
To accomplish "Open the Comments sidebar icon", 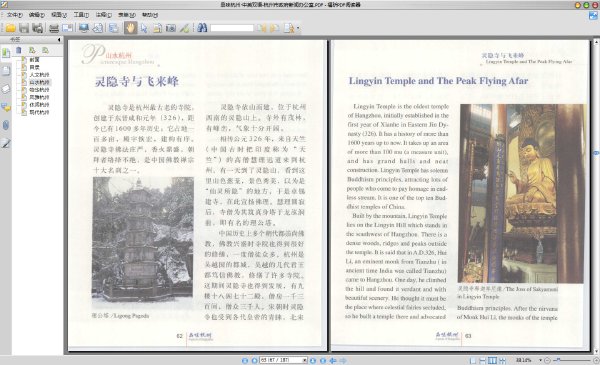I will tap(6, 107).
